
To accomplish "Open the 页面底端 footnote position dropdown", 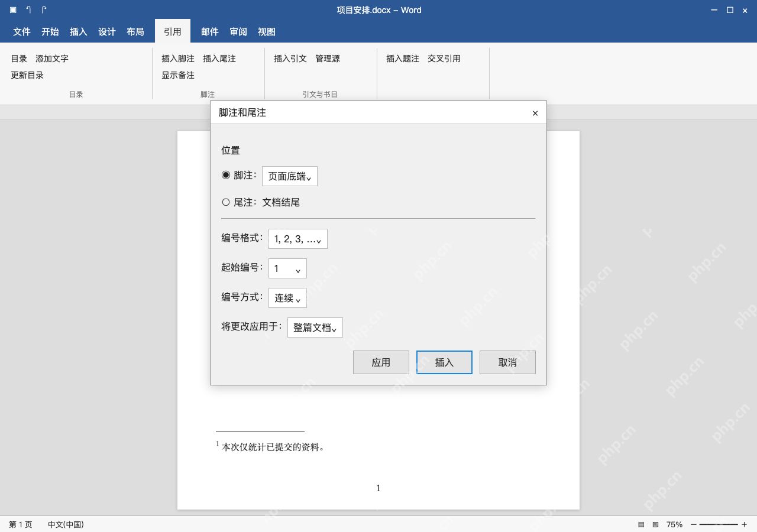I will [290, 176].
